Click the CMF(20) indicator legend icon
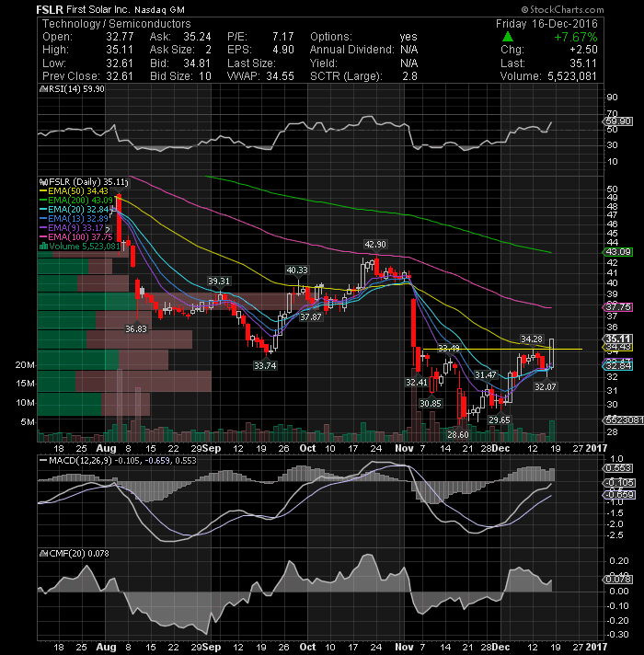The image size is (644, 655). tap(42, 554)
